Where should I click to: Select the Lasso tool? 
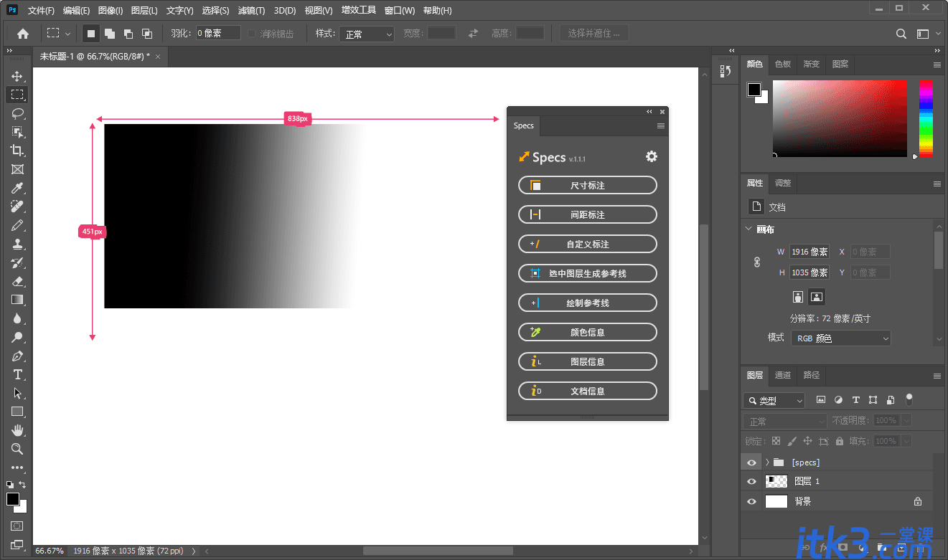(17, 113)
